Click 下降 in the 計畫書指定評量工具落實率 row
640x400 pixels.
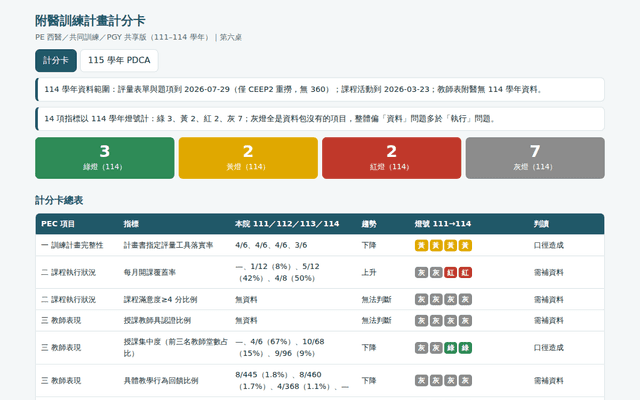[x=369, y=245]
